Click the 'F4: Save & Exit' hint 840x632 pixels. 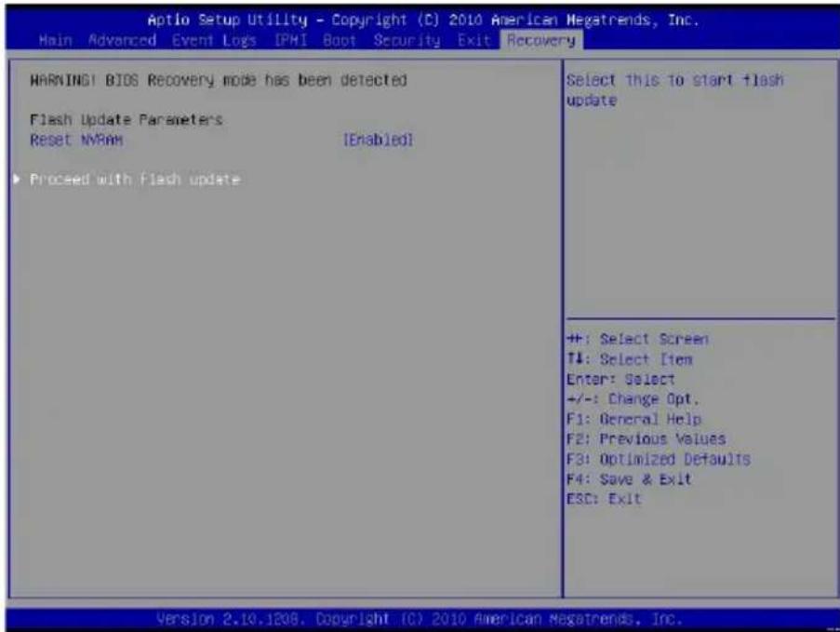click(629, 479)
